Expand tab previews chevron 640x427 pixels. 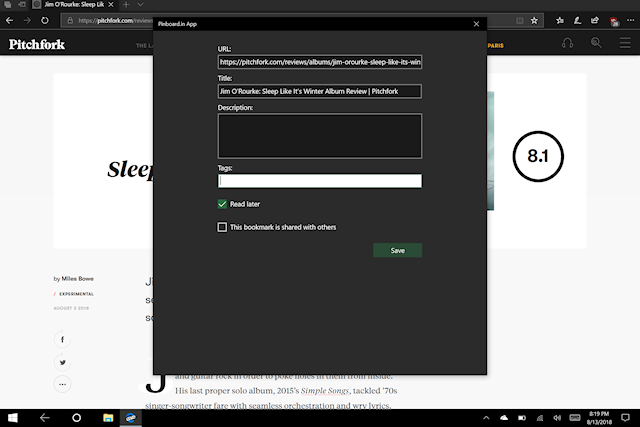coord(140,4)
